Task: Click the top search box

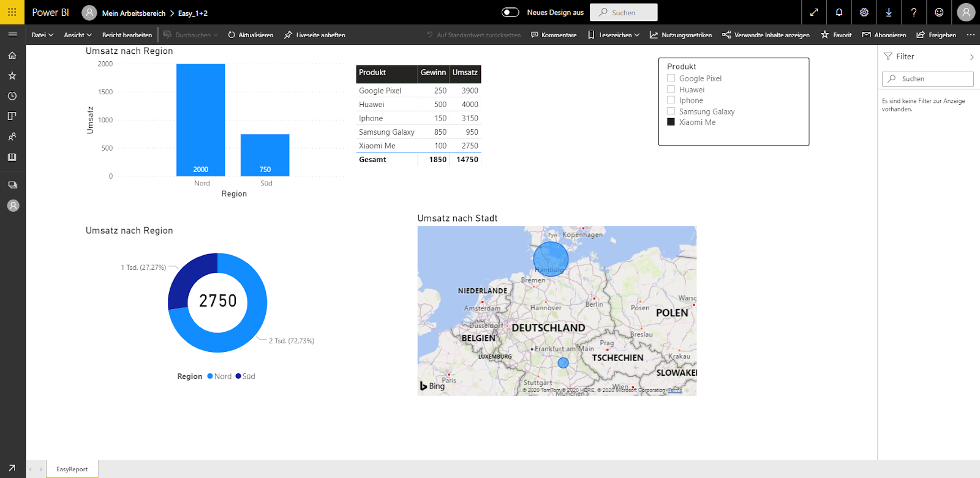Action: pyautogui.click(x=624, y=12)
